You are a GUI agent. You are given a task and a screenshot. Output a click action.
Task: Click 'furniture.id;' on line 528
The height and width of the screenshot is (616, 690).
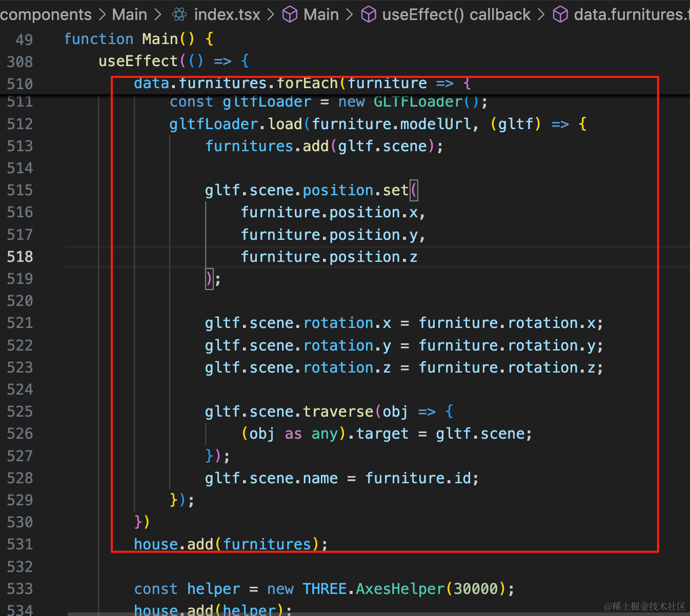coord(422,478)
